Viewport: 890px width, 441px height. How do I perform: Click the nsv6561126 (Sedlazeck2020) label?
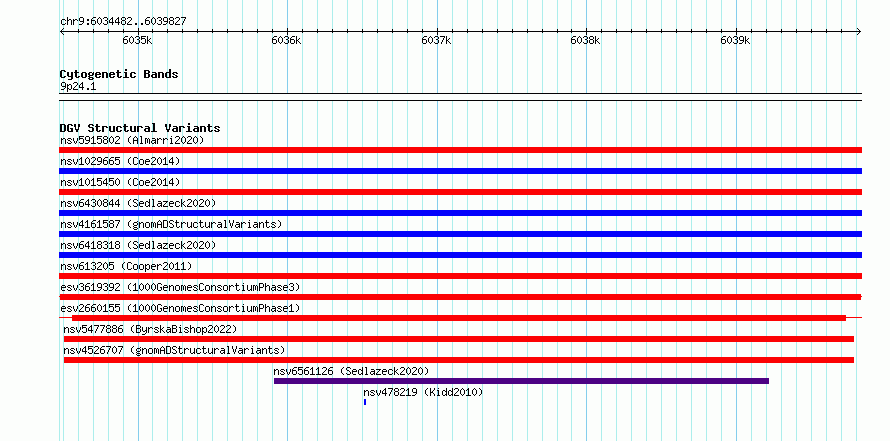click(351, 371)
